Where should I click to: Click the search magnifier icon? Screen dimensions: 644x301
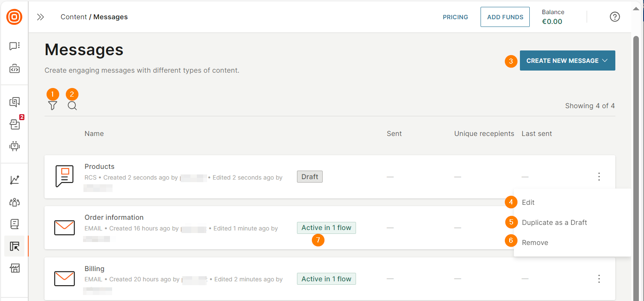pos(72,106)
